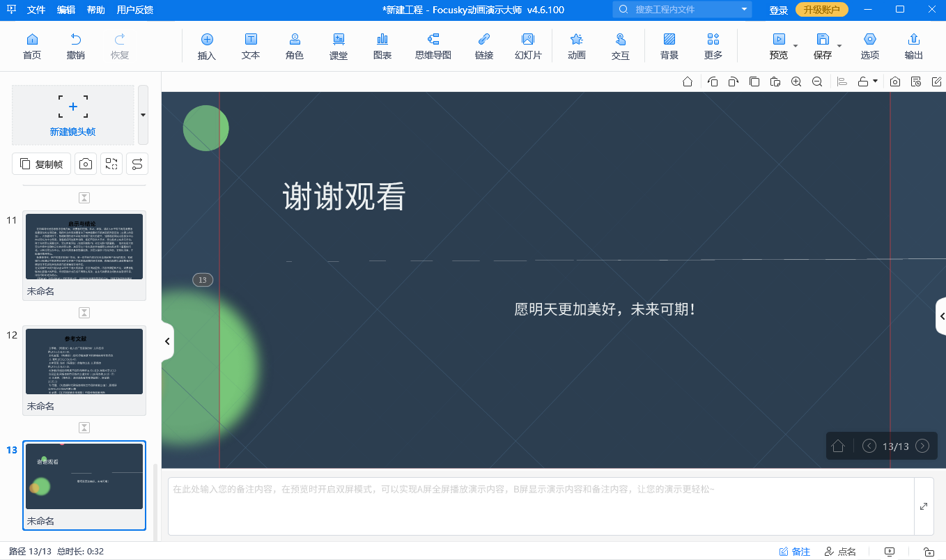The width and height of the screenshot is (946, 560).
Task: Open the 思维导图 mind map tool
Action: (x=433, y=47)
